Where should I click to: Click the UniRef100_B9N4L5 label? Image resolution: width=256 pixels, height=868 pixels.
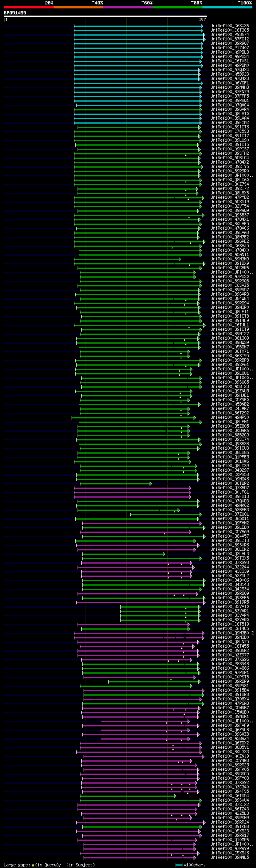click(x=230, y=858)
